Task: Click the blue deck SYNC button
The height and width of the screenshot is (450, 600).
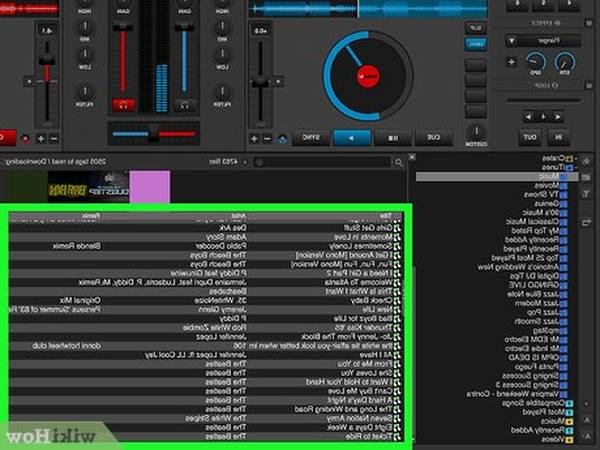Action: point(311,138)
